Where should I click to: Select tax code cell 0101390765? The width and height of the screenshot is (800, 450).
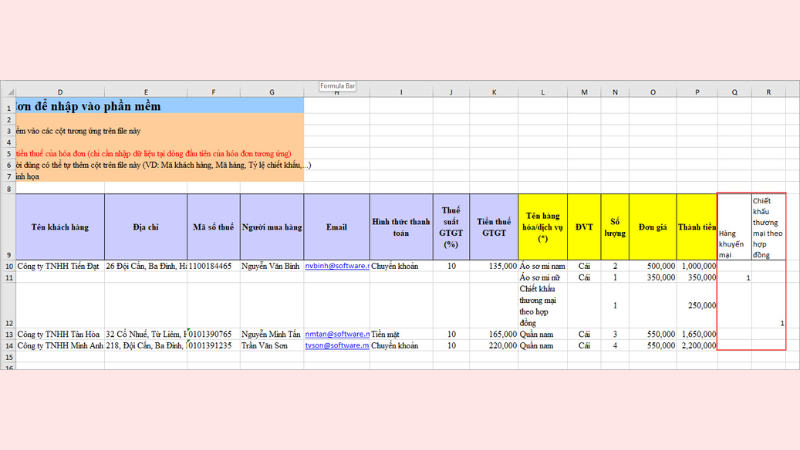tap(213, 334)
